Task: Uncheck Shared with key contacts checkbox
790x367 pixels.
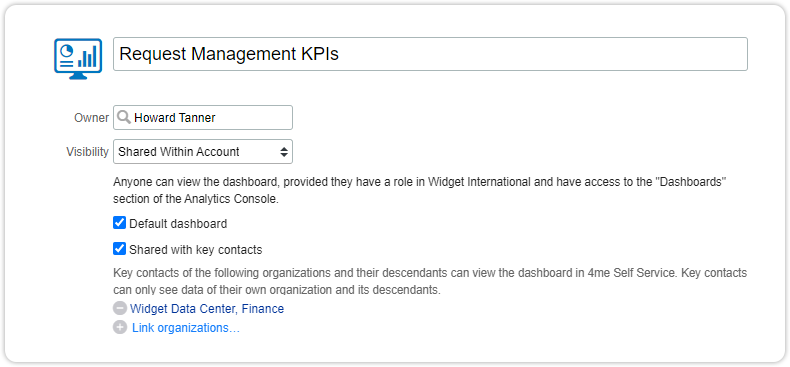Action: tap(119, 249)
